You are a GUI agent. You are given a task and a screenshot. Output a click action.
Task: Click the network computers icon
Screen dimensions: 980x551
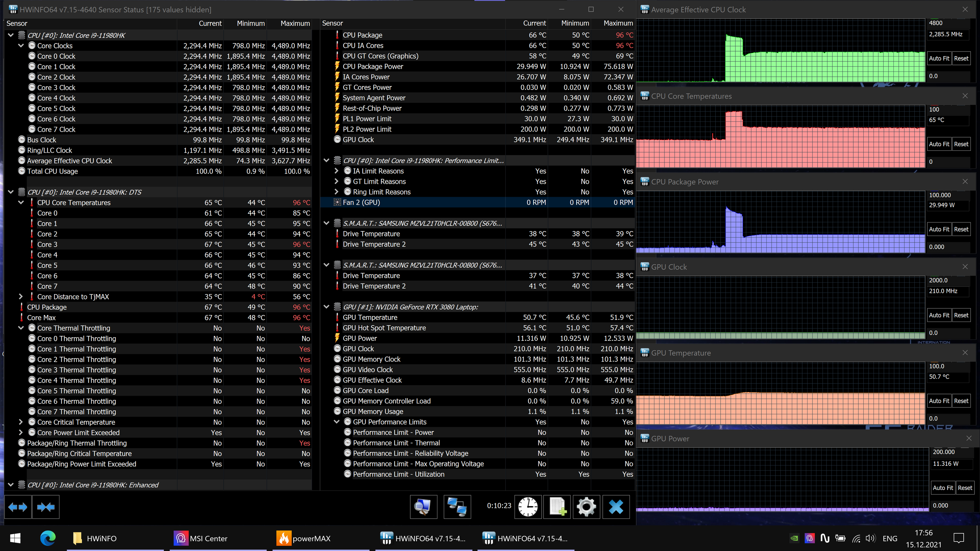click(x=457, y=507)
